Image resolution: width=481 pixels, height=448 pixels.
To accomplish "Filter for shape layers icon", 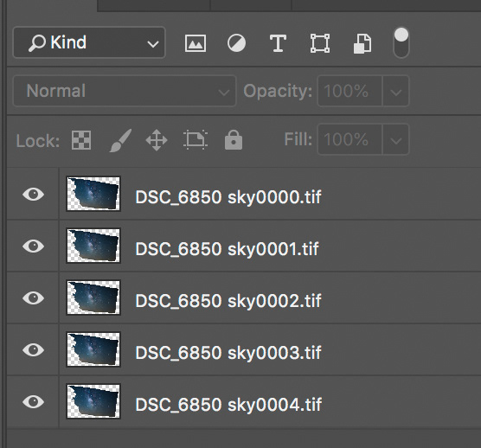I will point(320,43).
